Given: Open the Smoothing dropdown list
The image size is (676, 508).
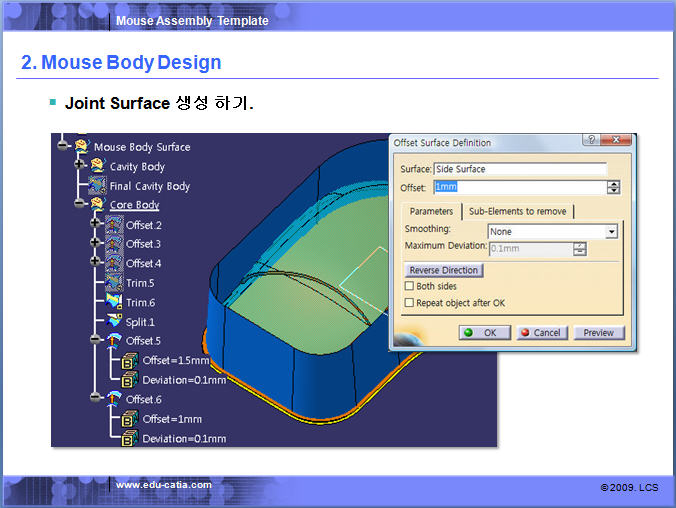Looking at the screenshot, I should (611, 231).
